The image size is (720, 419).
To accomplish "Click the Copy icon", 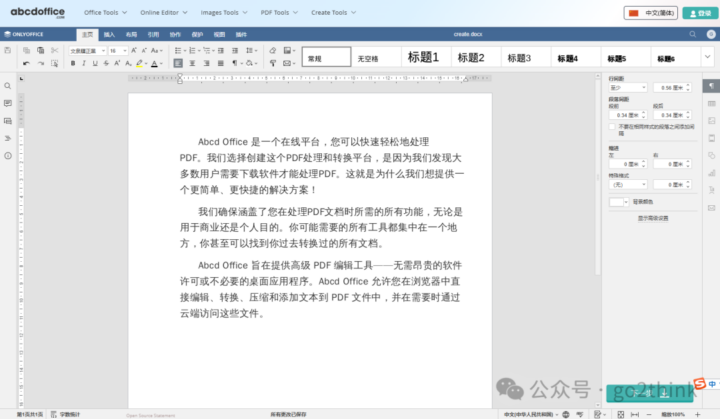I will coord(26,50).
